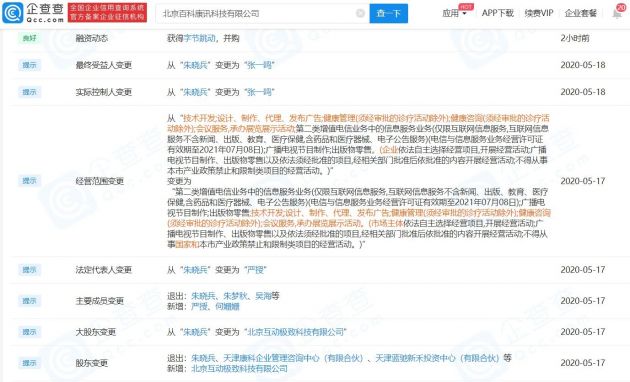Open 朱晓兵 link in 主要成员变更 row

(x=203, y=296)
